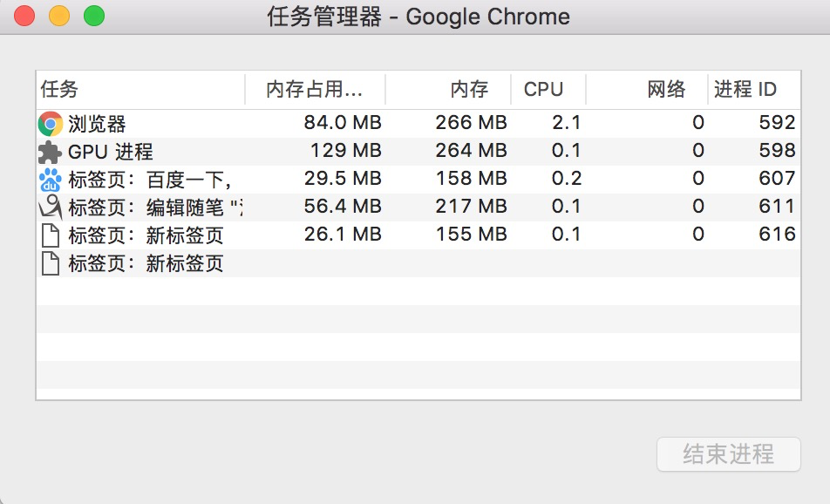Click the GPU process puzzle piece icon
This screenshot has width=830, height=504.
50,152
